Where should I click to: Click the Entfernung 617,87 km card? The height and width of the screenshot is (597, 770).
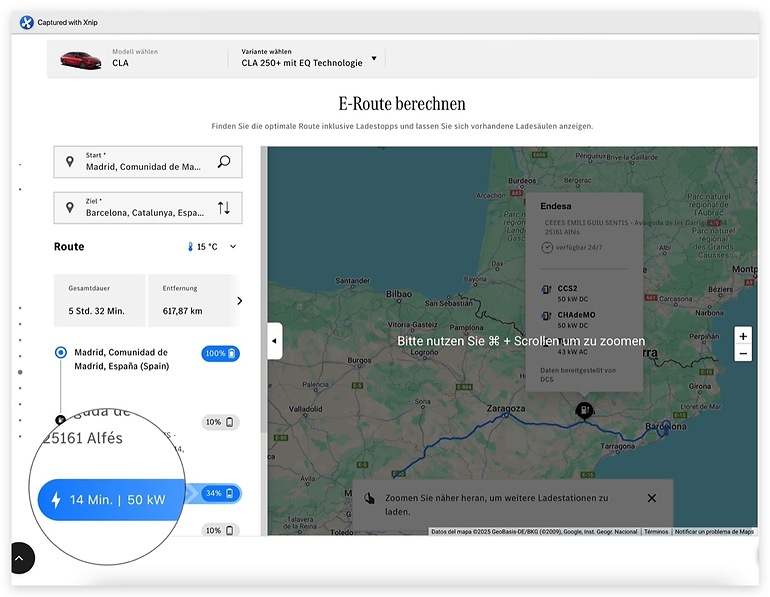point(193,300)
